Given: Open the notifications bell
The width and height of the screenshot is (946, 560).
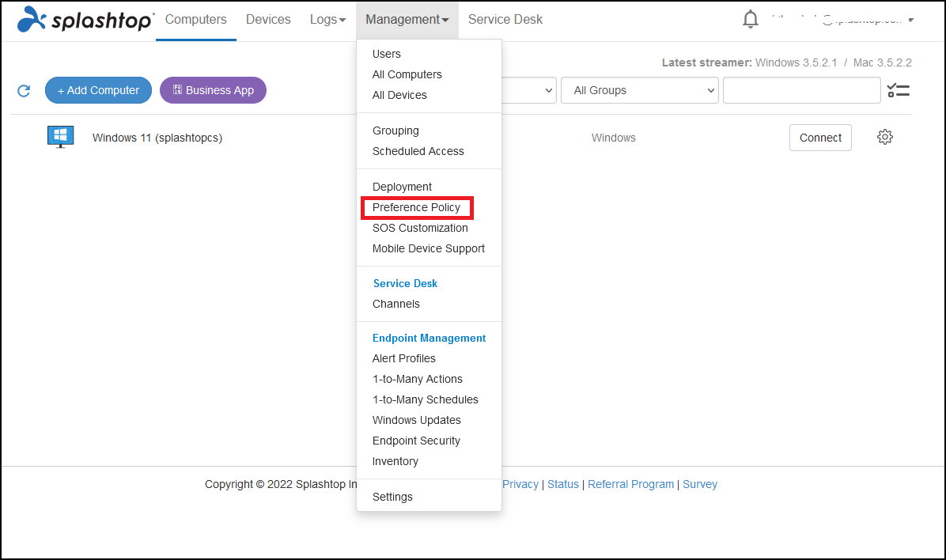Looking at the screenshot, I should click(750, 19).
